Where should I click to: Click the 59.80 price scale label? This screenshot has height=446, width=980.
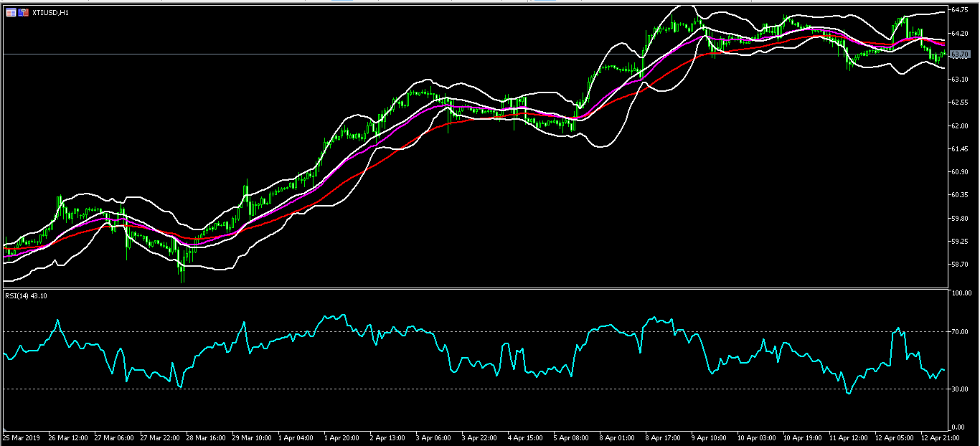pos(960,219)
